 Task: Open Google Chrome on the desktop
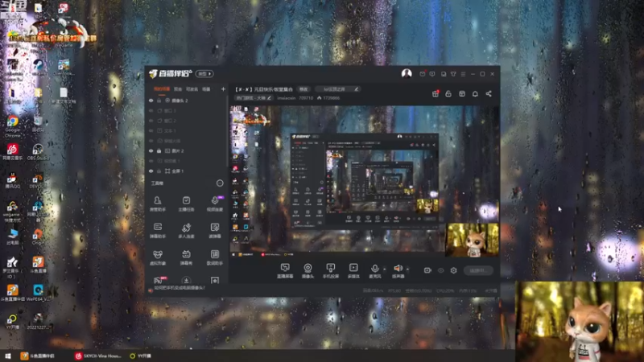pos(12,126)
